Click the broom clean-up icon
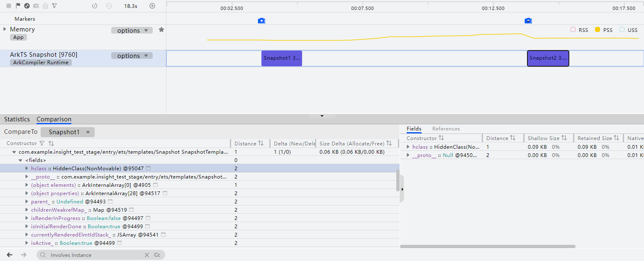This screenshot has width=644, height=261. click(45, 6)
